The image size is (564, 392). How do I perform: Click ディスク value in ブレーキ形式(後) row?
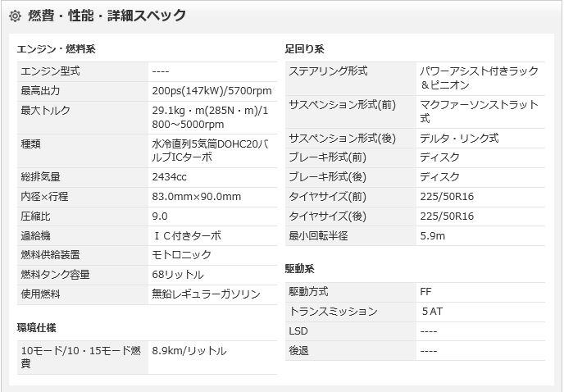(x=440, y=177)
